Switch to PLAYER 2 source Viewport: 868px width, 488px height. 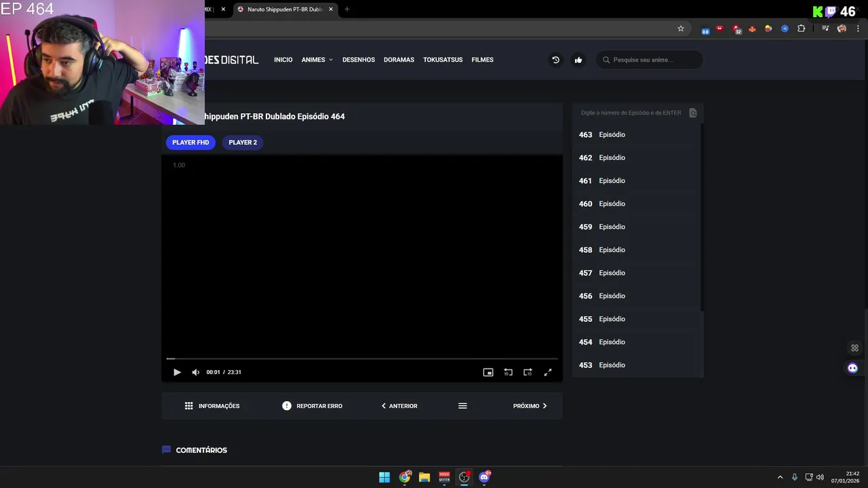pos(243,142)
